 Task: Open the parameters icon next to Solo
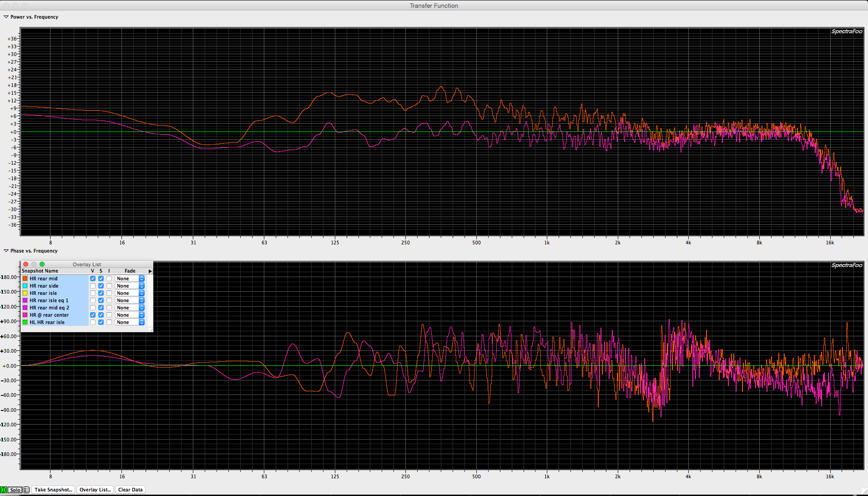tap(26, 490)
